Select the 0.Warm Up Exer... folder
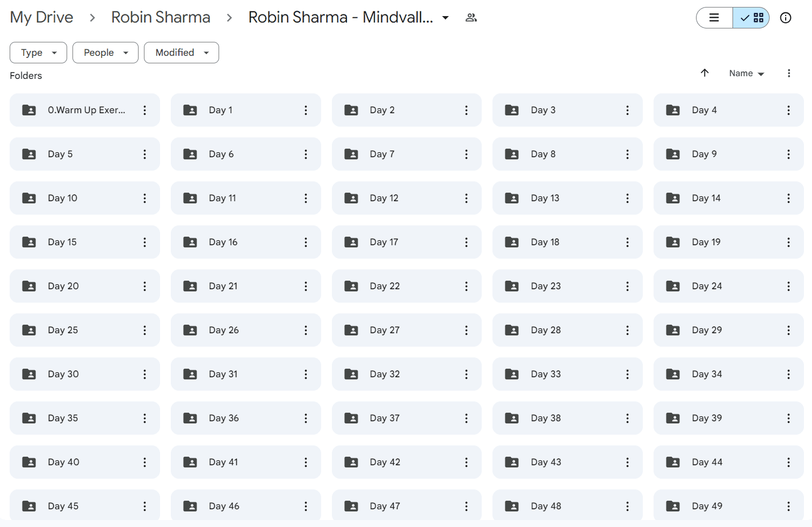This screenshot has width=812, height=527. [x=85, y=110]
